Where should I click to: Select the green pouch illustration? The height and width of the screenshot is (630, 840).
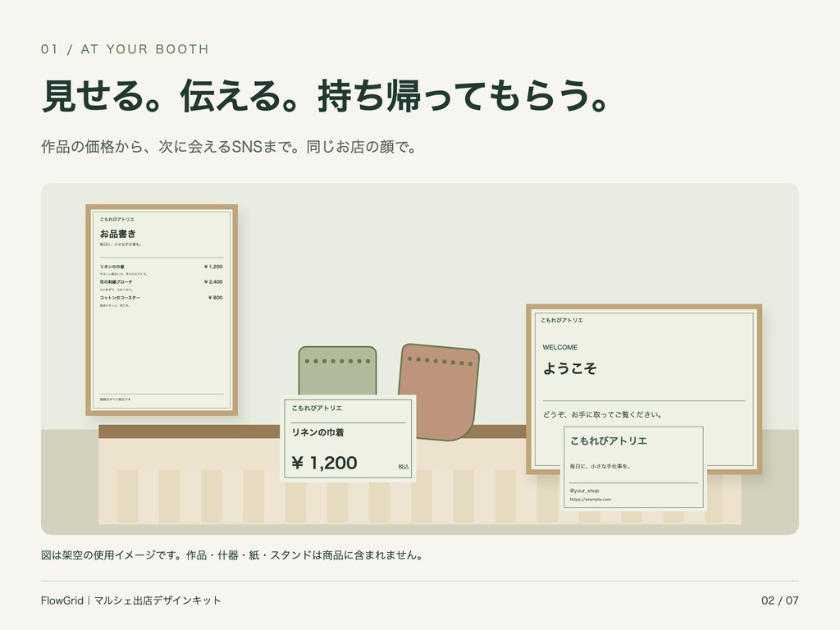click(337, 371)
